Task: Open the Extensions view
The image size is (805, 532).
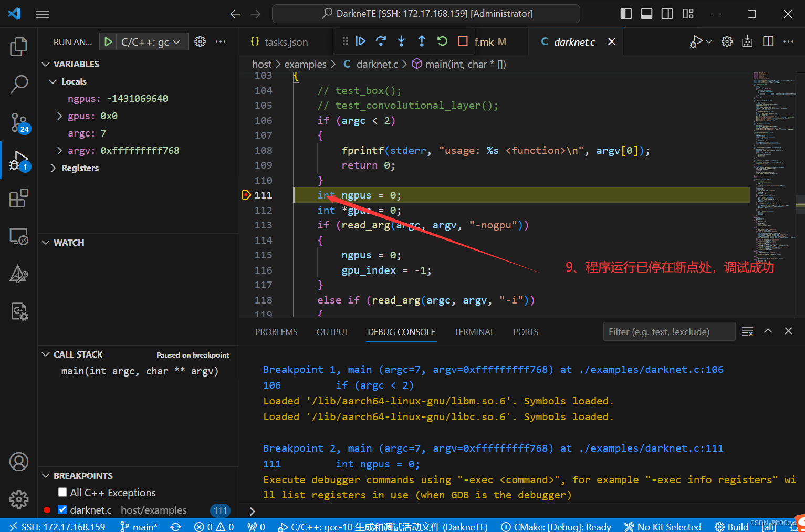Action: pyautogui.click(x=19, y=199)
